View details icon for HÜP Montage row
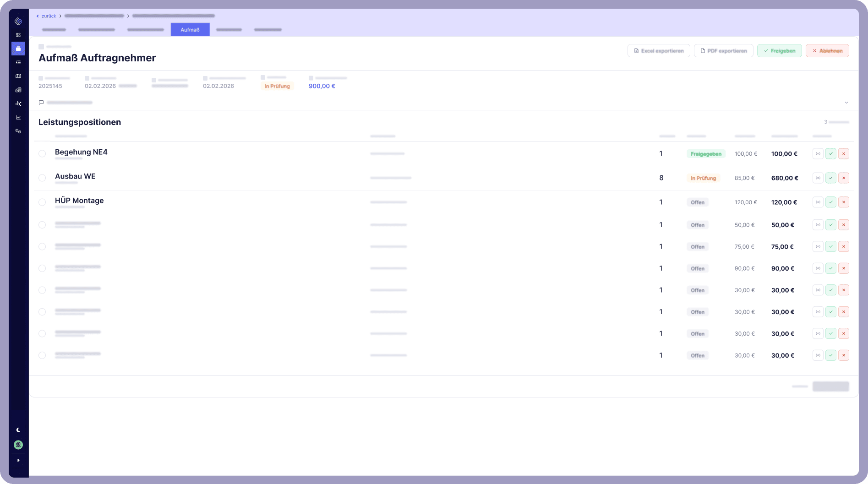The height and width of the screenshot is (484, 868). click(x=818, y=202)
